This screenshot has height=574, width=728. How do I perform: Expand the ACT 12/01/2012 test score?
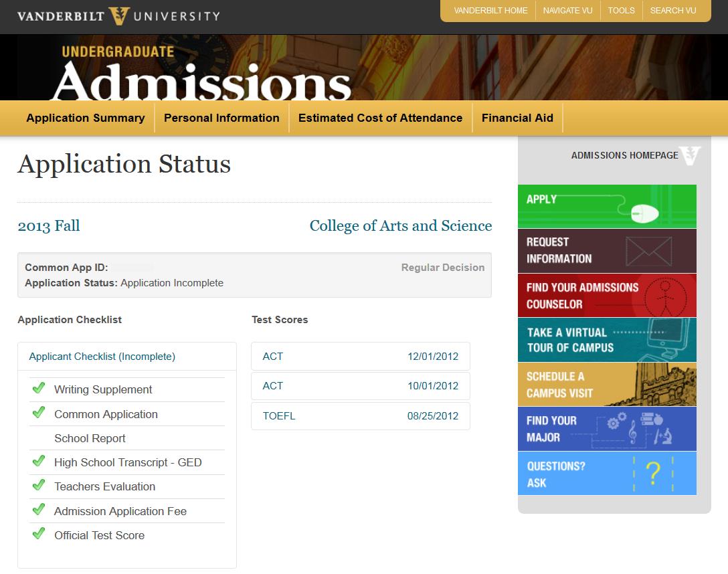tap(360, 357)
